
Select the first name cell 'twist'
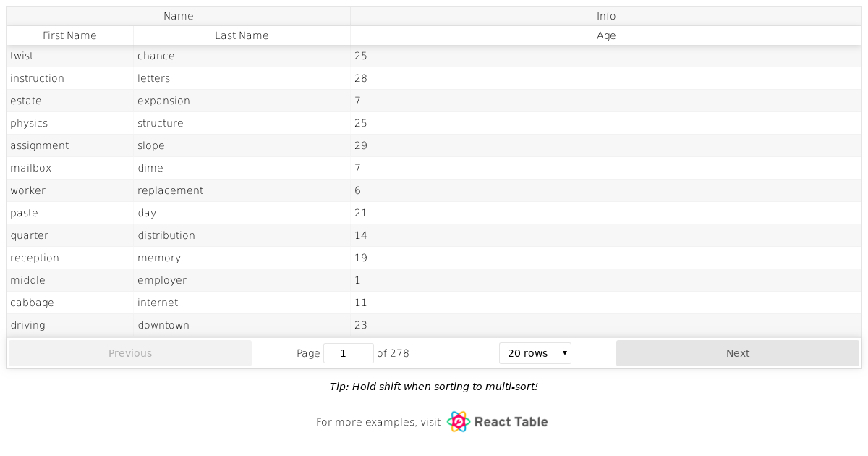(x=22, y=56)
